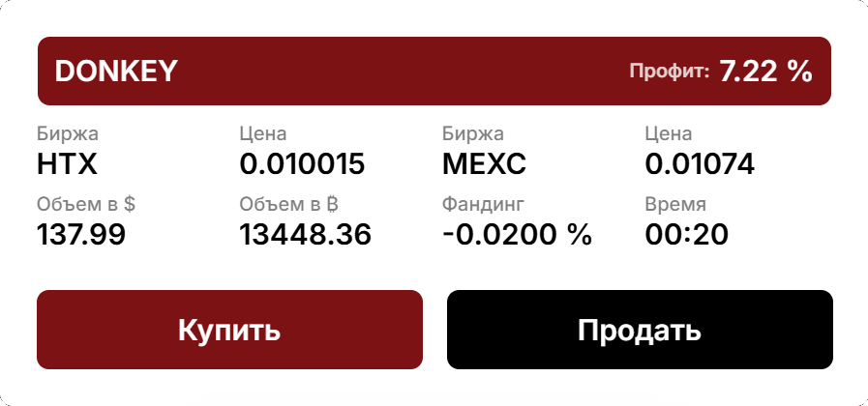
Task: Click the Цена label above 0.01074
Action: click(x=669, y=134)
